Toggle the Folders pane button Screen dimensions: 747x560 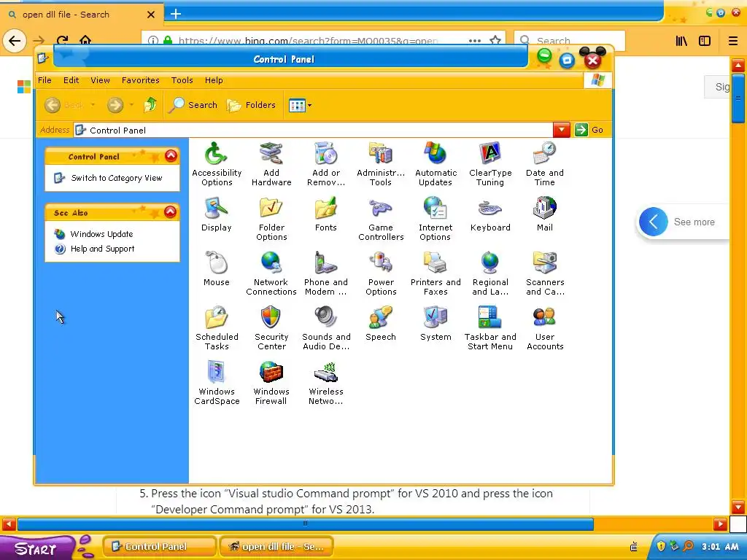point(251,105)
